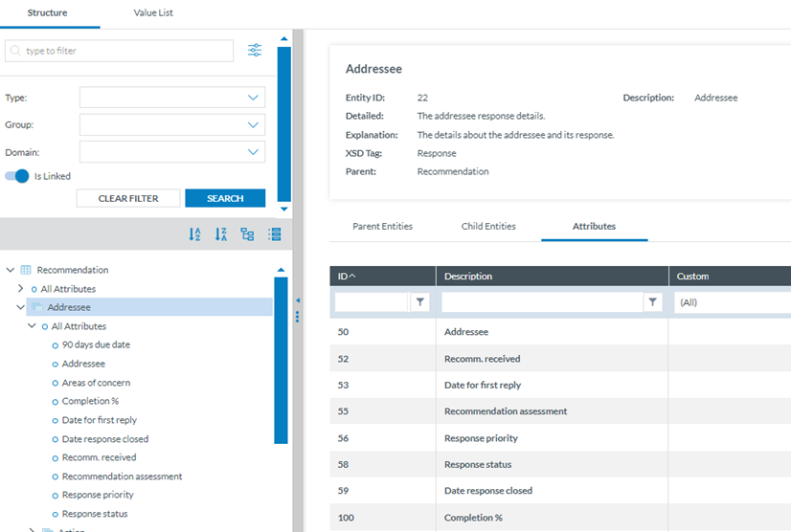The height and width of the screenshot is (532, 791).
Task: Click the tree hierarchy view icon
Action: (x=247, y=234)
